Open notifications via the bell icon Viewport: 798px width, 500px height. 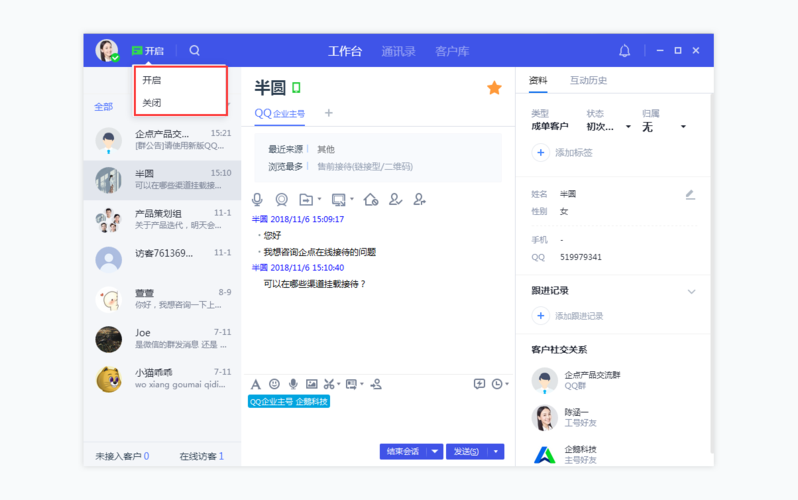click(624, 50)
